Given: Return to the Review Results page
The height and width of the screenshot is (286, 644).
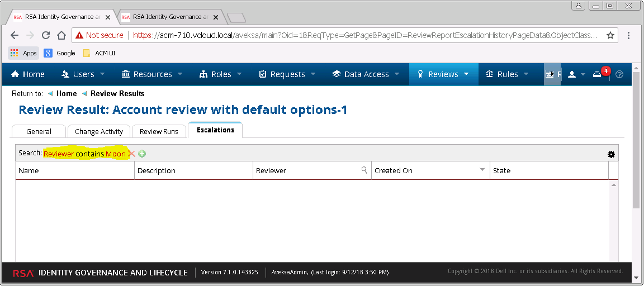Looking at the screenshot, I should pos(117,93).
